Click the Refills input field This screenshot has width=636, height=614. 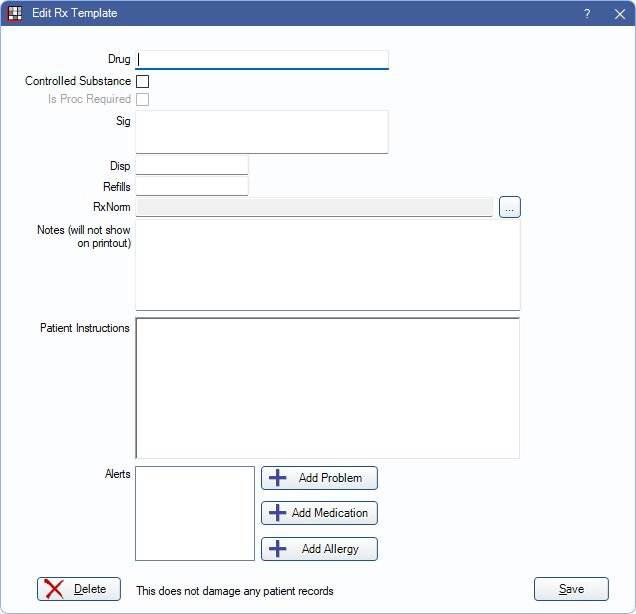(x=192, y=186)
